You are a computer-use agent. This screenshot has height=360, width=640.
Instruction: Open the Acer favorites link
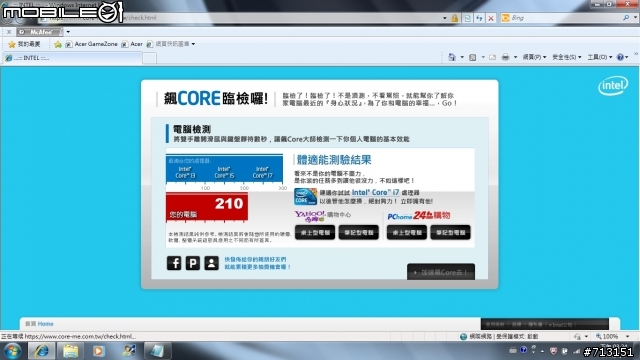pos(132,44)
